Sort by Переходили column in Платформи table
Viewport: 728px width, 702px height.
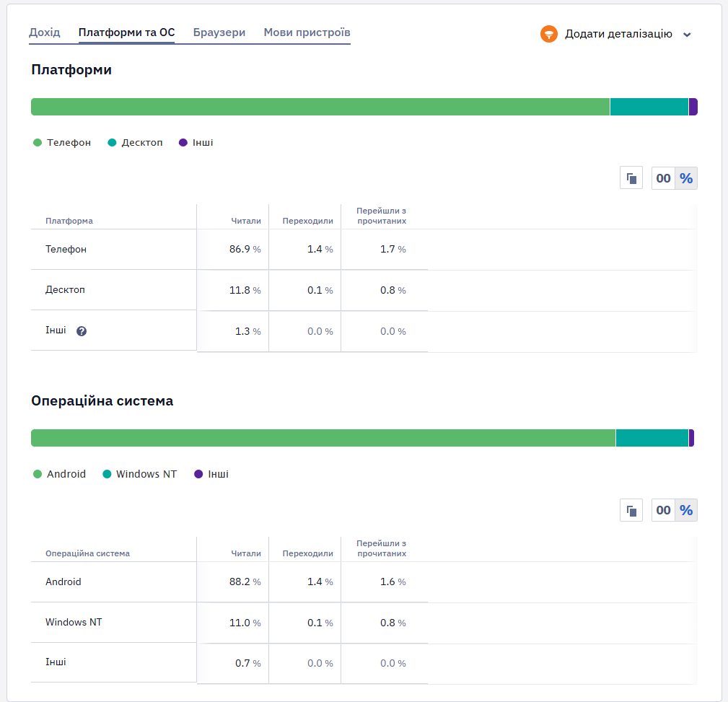point(307,221)
